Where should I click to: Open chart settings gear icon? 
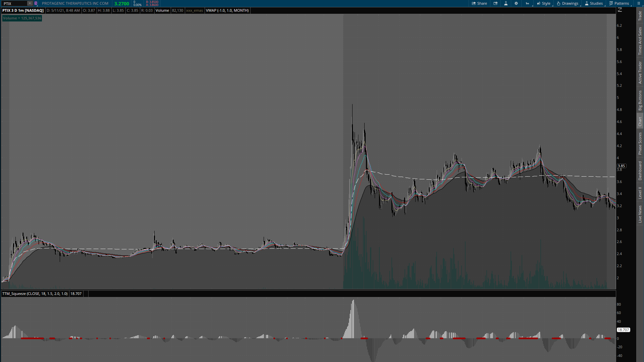[x=516, y=3]
